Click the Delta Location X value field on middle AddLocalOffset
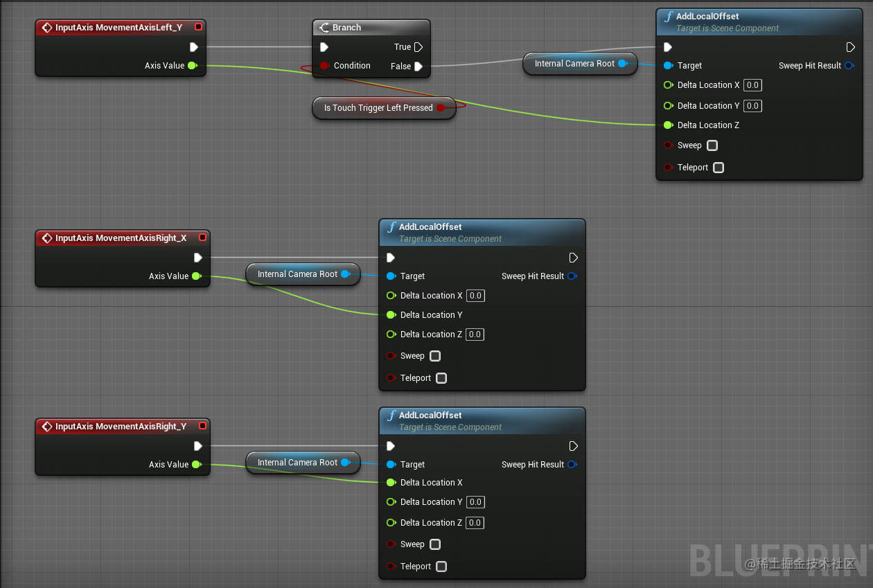The height and width of the screenshot is (588, 873). tap(475, 296)
